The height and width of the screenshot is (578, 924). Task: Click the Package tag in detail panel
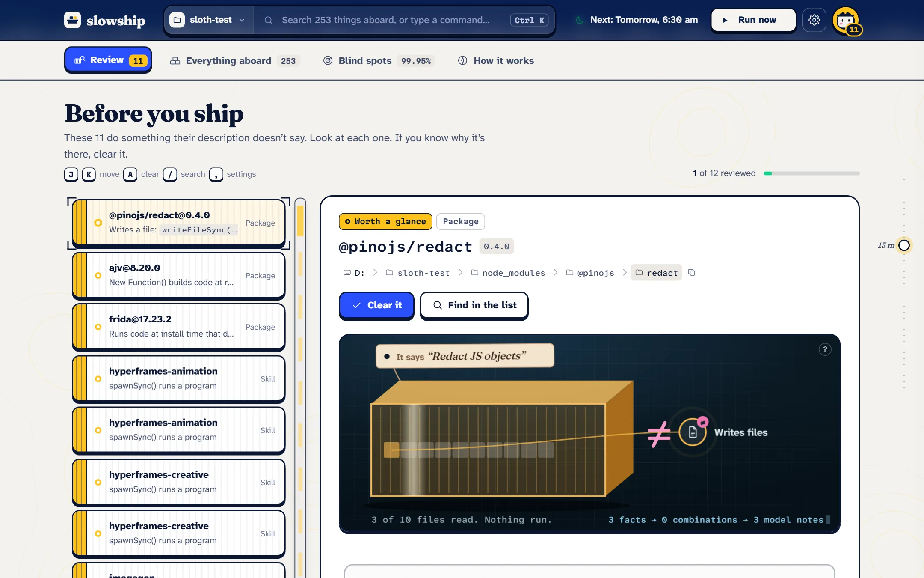pyautogui.click(x=461, y=221)
